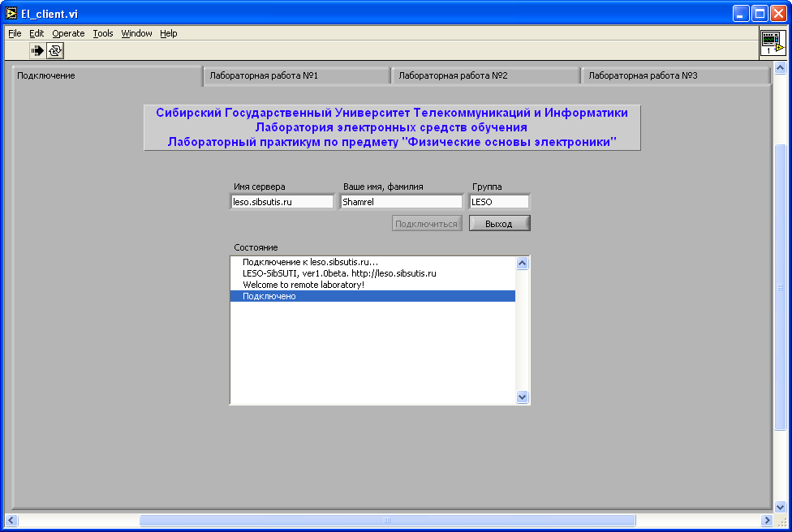This screenshot has height=532, width=792.
Task: Click the window vertical scrollbar up arrow
Action: pos(781,67)
